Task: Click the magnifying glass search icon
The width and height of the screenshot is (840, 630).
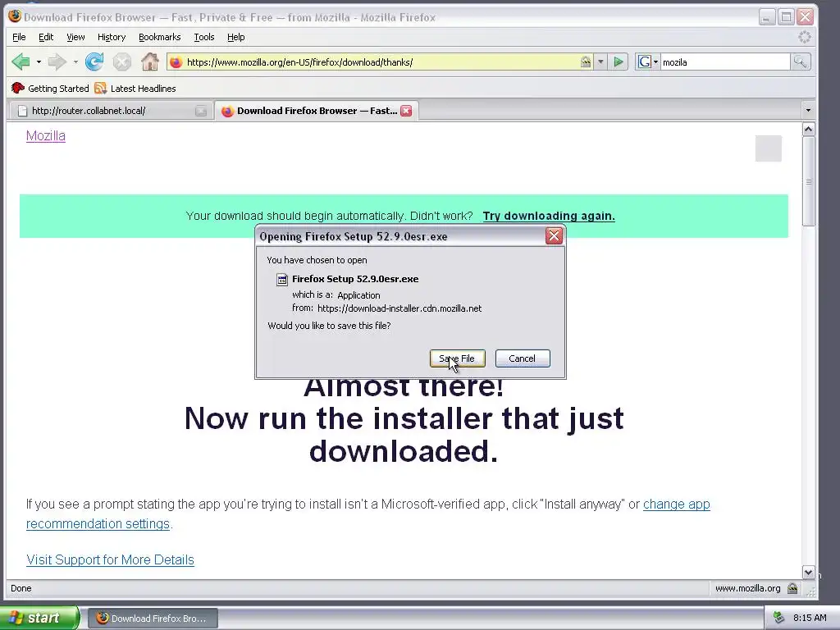Action: (800, 62)
